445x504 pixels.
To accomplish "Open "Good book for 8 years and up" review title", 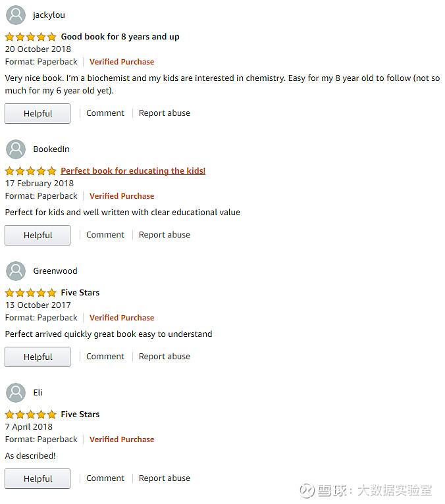I will coord(120,37).
